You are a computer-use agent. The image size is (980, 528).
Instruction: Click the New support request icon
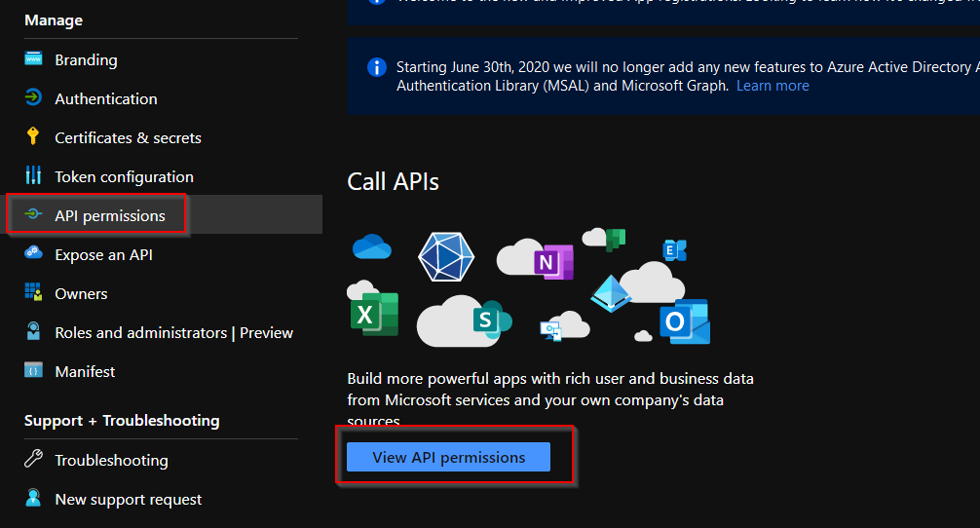34,499
